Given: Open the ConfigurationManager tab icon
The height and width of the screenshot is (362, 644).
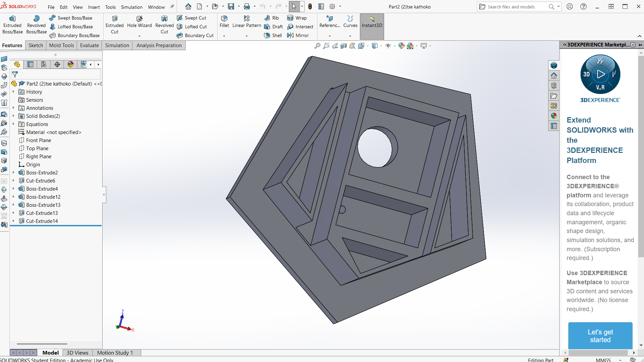Looking at the screenshot, I should [44, 64].
